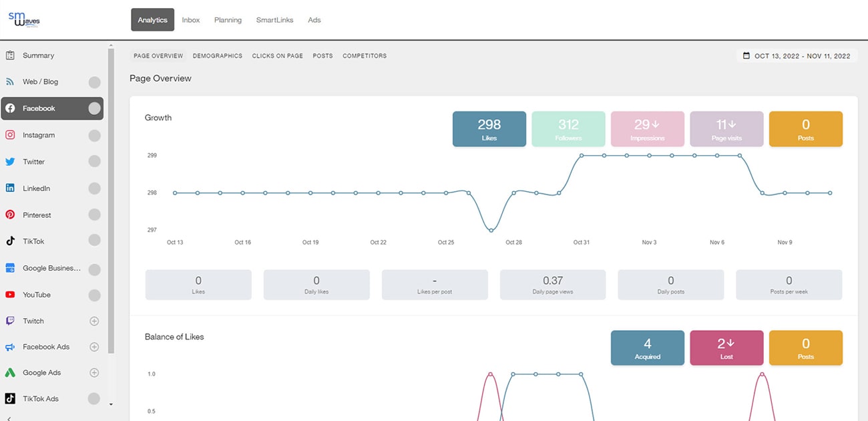Open the Oct 13 – Nov 11 date range picker
The height and width of the screenshot is (421, 868).
point(797,56)
